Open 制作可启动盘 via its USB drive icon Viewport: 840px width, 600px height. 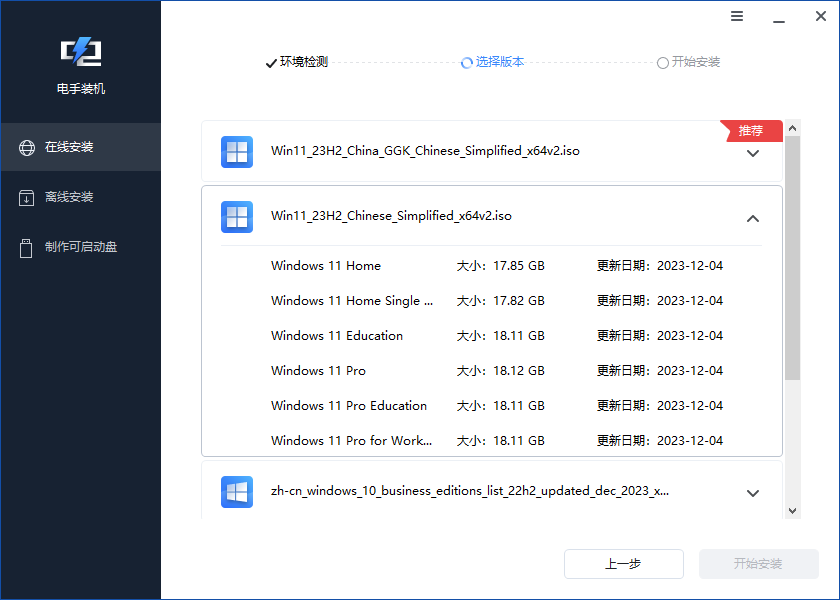(26, 248)
